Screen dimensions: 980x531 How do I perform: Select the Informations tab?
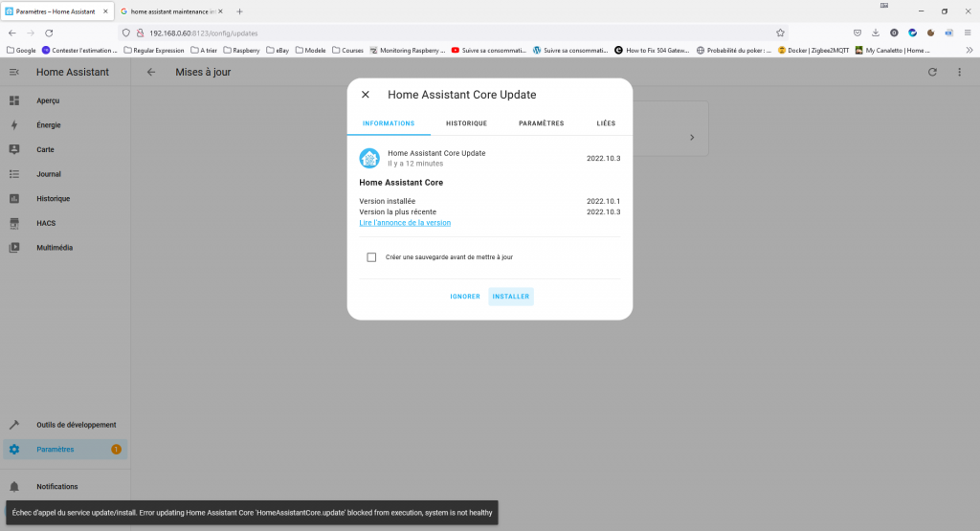tap(389, 123)
